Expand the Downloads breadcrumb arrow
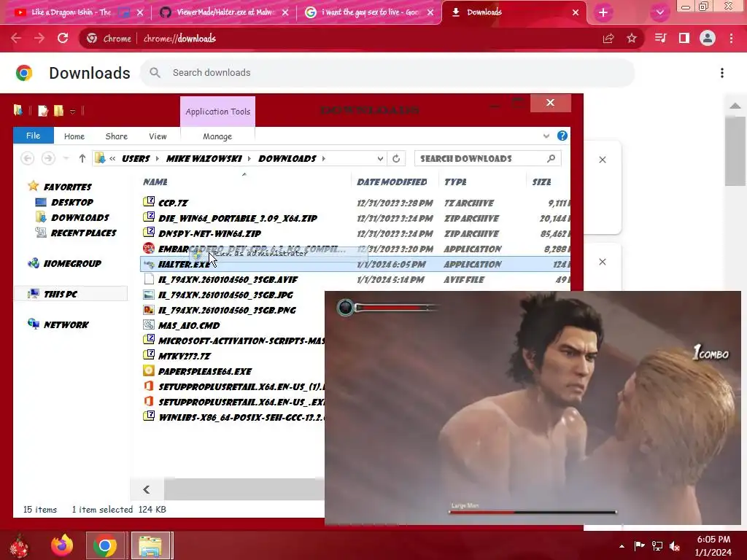The height and width of the screenshot is (560, 747). coord(323,158)
